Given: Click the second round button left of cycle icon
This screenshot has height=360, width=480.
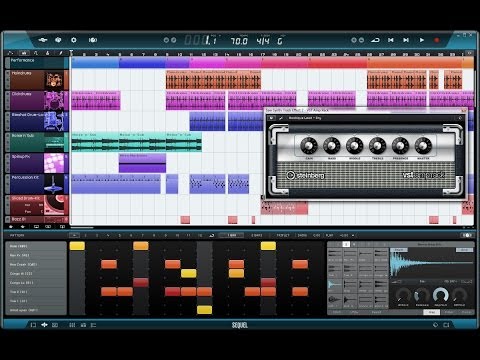Looking at the screenshot, I should click(x=361, y=40).
